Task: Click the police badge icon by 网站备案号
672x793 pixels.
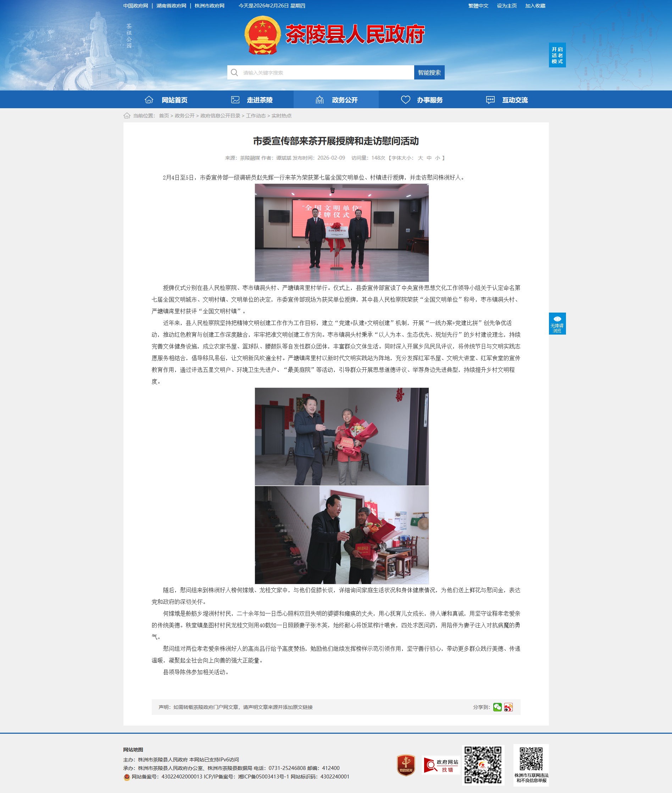Action: pos(127,777)
